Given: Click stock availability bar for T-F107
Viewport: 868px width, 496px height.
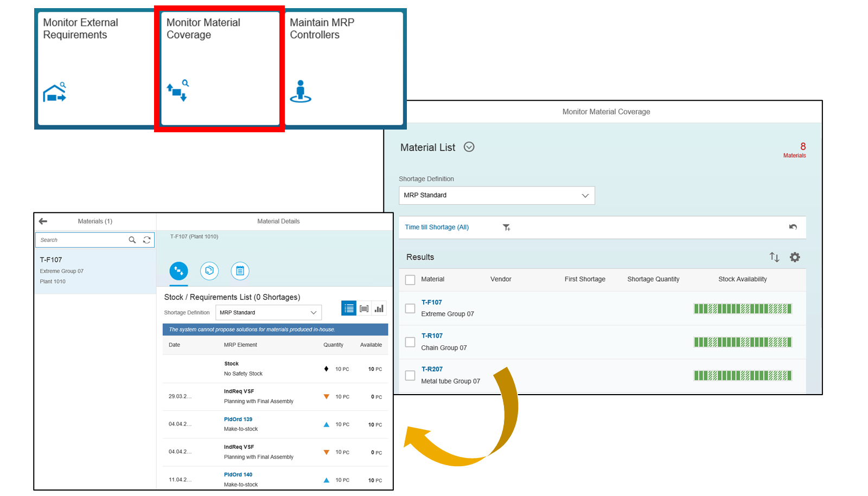Looking at the screenshot, I should (x=743, y=309).
